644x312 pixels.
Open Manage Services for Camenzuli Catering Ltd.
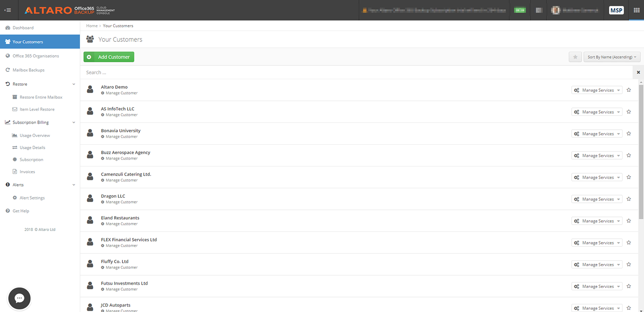pyautogui.click(x=597, y=177)
